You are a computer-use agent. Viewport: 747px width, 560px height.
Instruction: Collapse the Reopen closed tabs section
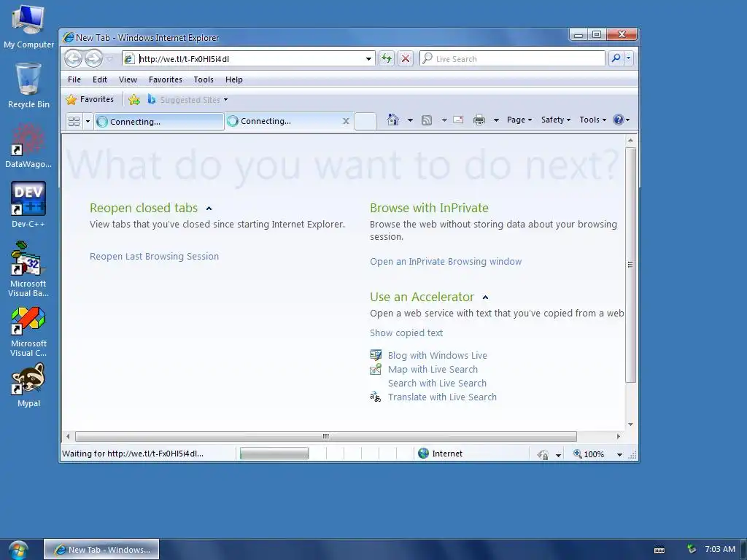click(209, 209)
